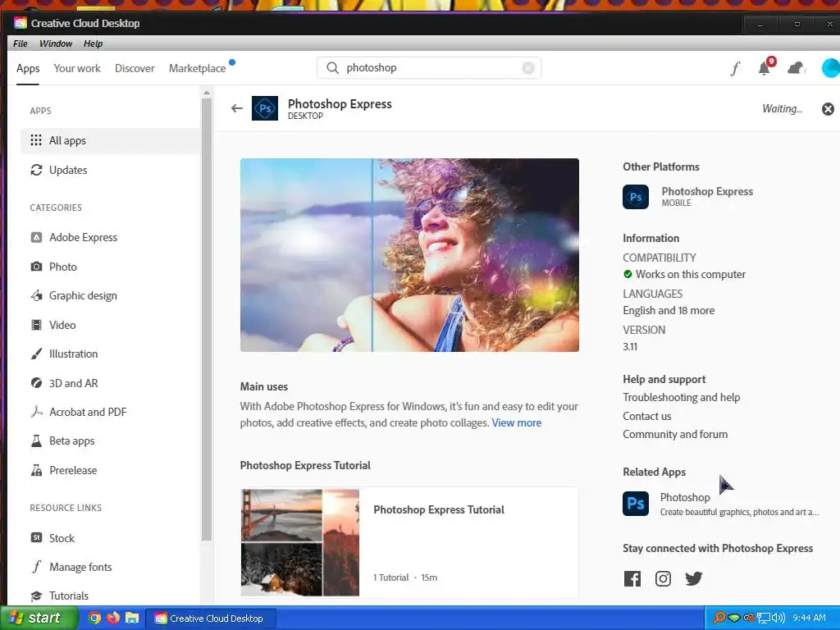Screen dimensions: 840x630
Task: Open notifications bell icon
Action: (x=765, y=68)
